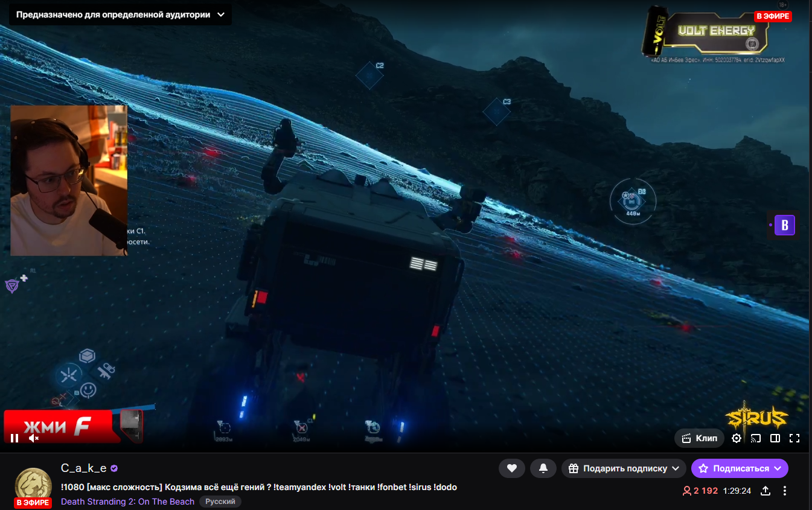Create a clip with the Клип button

coord(700,438)
